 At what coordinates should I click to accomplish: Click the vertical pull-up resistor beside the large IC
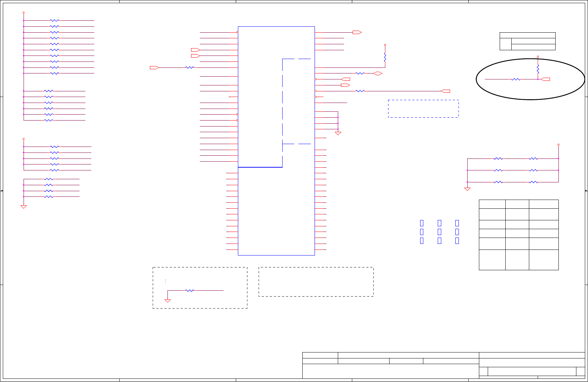385,58
